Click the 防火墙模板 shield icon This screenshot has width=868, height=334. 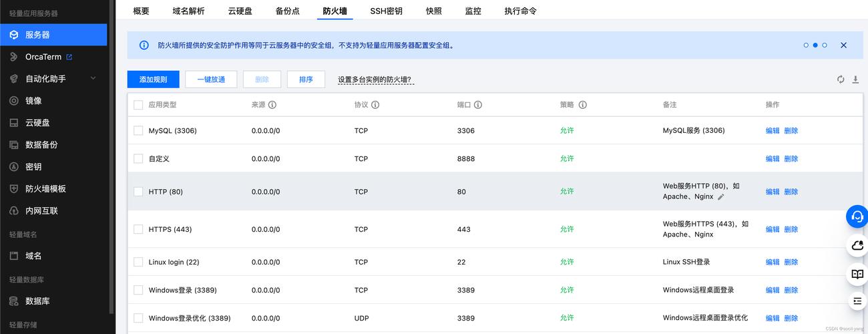point(14,189)
